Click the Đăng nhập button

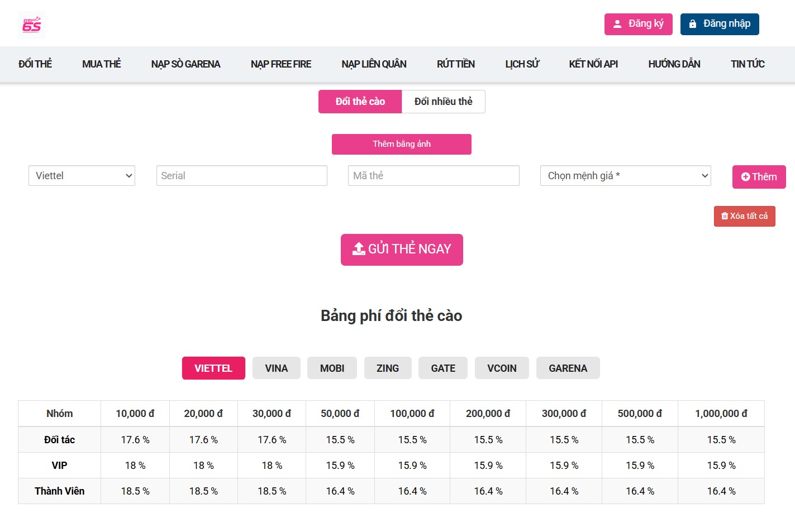(719, 24)
